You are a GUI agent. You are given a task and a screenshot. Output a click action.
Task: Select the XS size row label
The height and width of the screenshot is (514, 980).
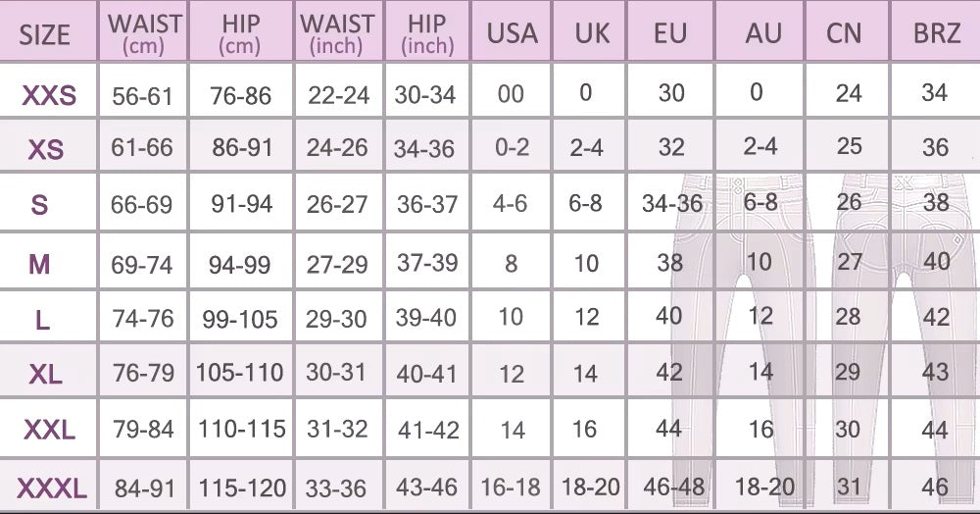point(46,149)
